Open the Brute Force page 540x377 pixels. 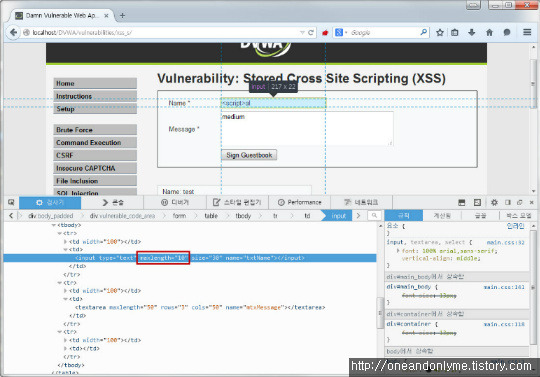[x=95, y=130]
